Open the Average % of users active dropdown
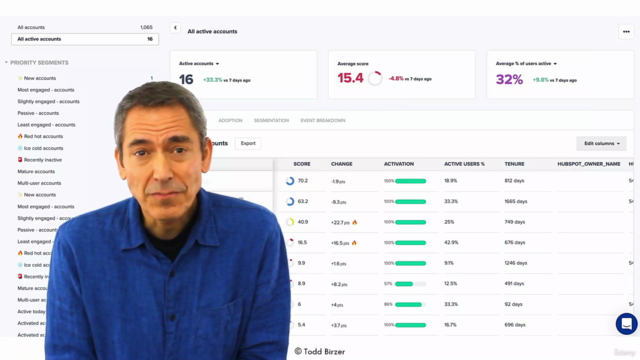The width and height of the screenshot is (640, 360). pyautogui.click(x=526, y=64)
